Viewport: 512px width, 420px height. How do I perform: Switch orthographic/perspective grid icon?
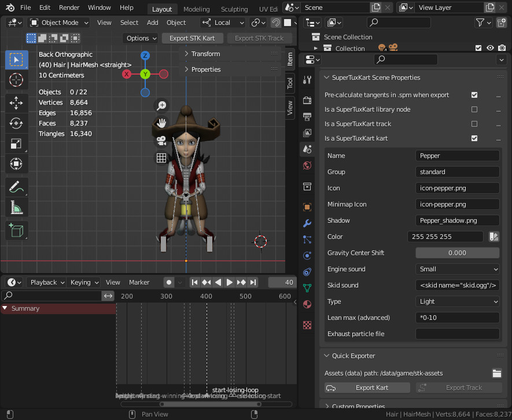pos(161,158)
